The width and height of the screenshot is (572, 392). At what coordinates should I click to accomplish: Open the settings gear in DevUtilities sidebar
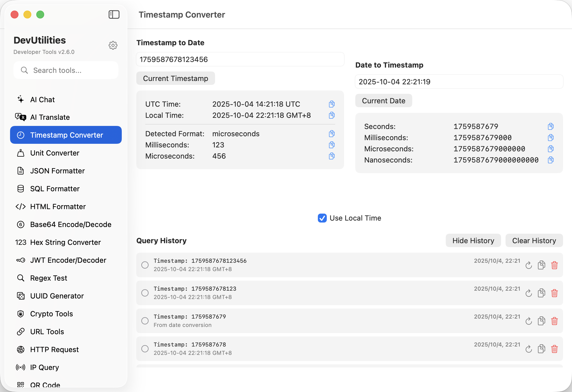tap(113, 45)
